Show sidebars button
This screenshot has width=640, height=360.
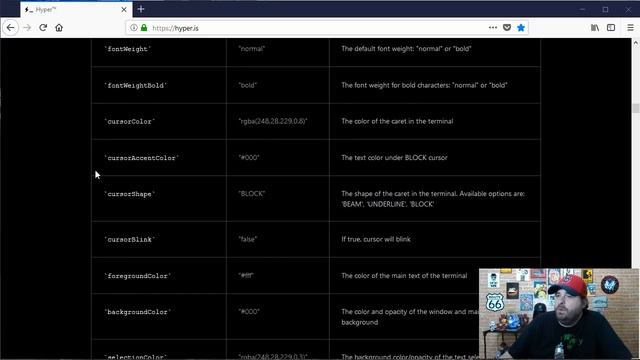pyautogui.click(x=611, y=28)
